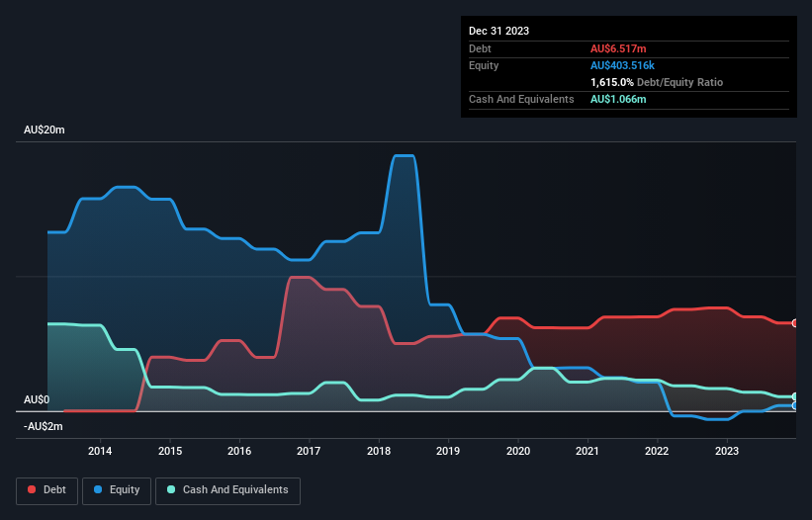Click the blue Equity legend dot
Screen dimensions: 812x520
[98, 489]
